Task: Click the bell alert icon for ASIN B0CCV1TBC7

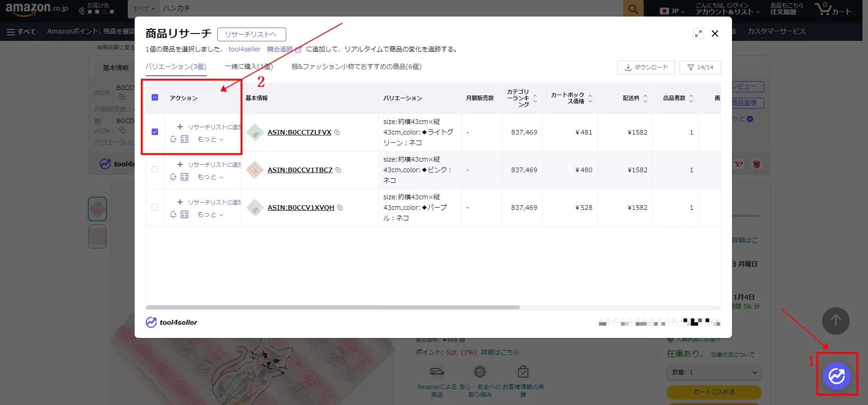Action: (x=173, y=177)
